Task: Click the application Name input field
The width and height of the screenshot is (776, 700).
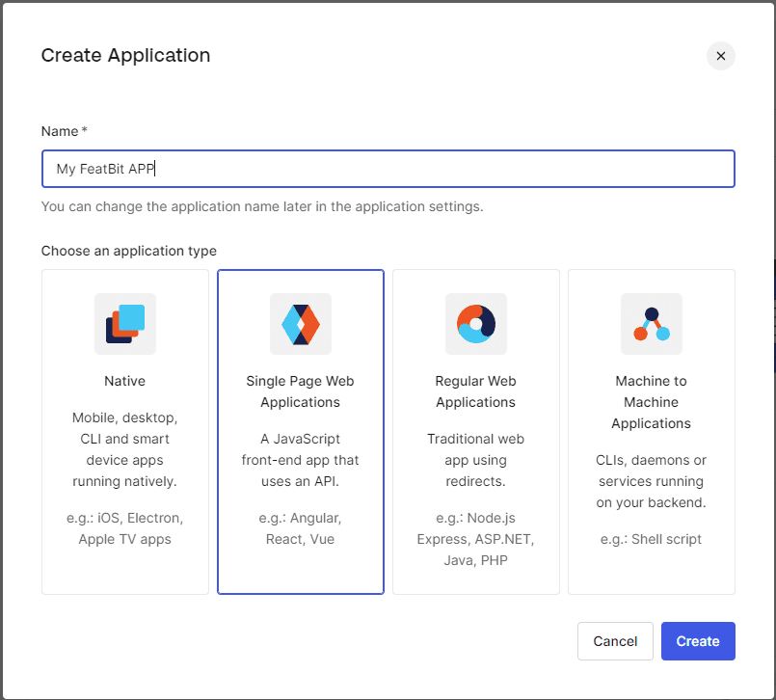Action: click(x=388, y=168)
